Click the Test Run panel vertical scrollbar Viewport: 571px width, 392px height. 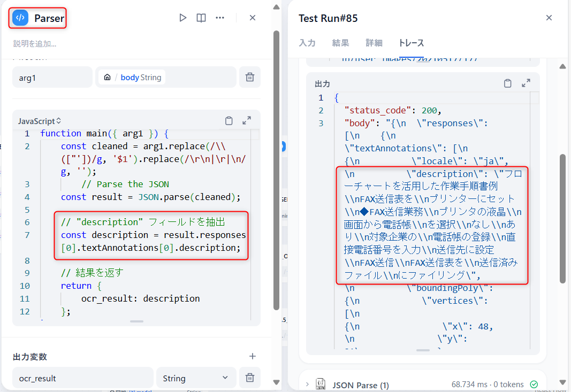[562, 218]
